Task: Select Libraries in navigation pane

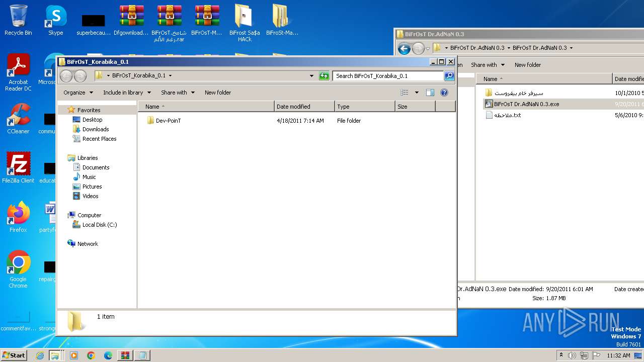Action: pos(87,158)
